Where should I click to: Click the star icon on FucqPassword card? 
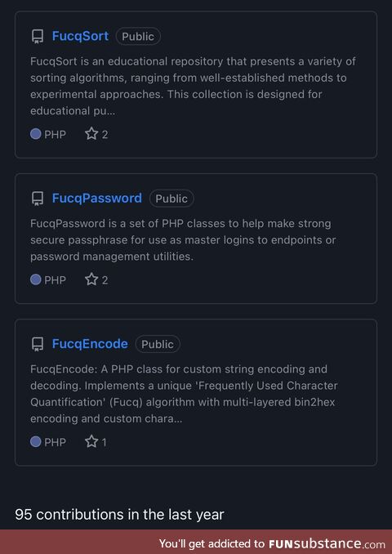coord(91,279)
